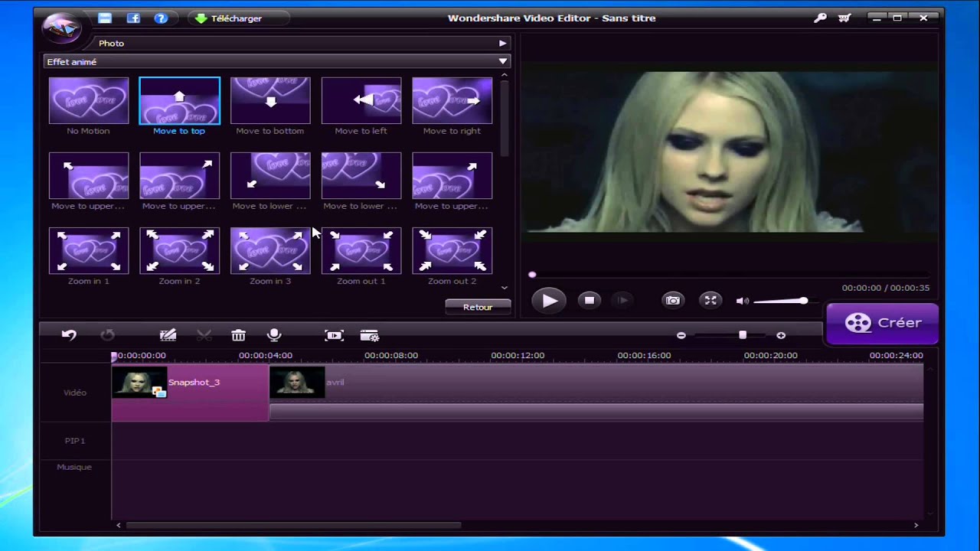Start voiceover with the microphone icon
The height and width of the screenshot is (551, 980).
[274, 335]
